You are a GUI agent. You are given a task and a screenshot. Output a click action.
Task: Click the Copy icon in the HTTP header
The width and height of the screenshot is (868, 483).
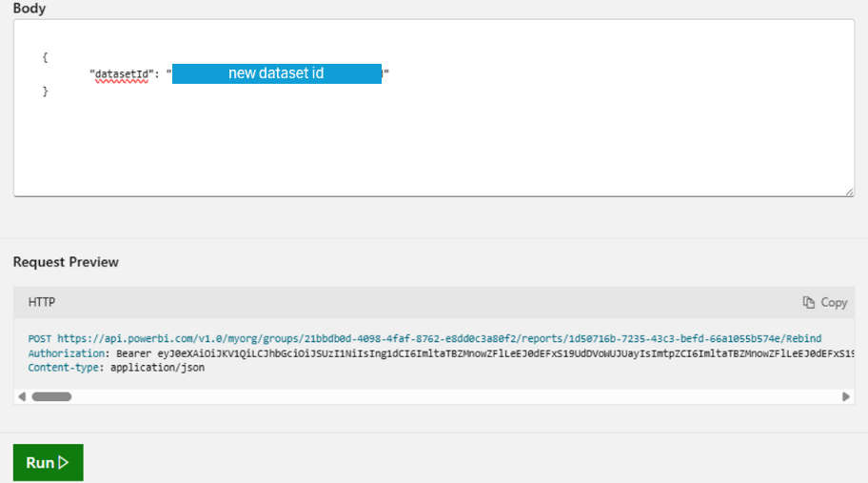(x=809, y=302)
